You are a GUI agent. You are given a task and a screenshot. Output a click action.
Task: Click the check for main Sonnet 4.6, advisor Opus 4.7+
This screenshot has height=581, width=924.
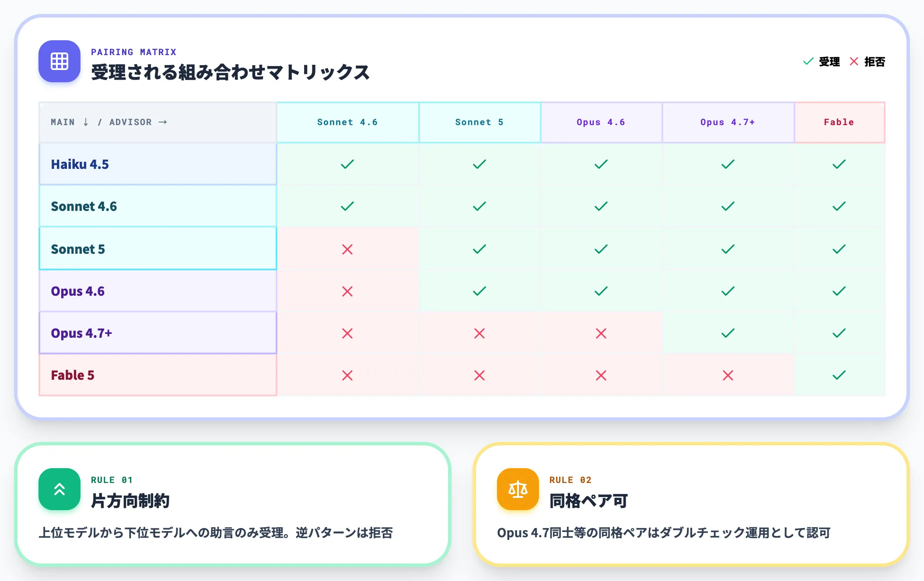pyautogui.click(x=728, y=206)
